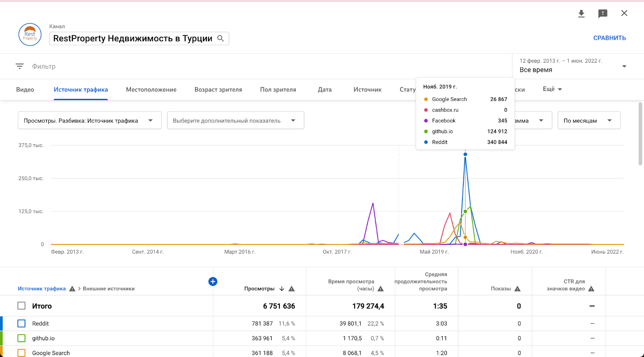Click the blue Reddit row color bar

coord(1,324)
